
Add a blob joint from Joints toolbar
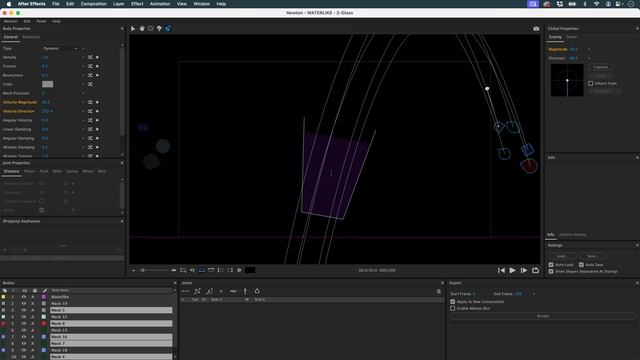[x=257, y=291]
